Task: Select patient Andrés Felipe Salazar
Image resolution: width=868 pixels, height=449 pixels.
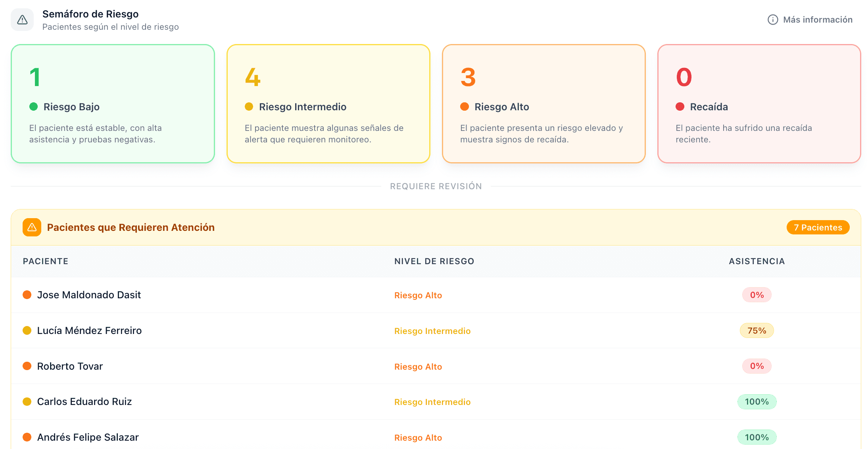Action: (88, 437)
